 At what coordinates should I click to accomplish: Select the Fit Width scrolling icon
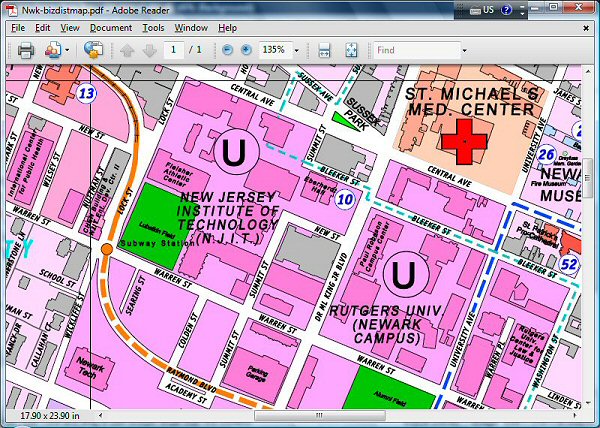coord(324,50)
